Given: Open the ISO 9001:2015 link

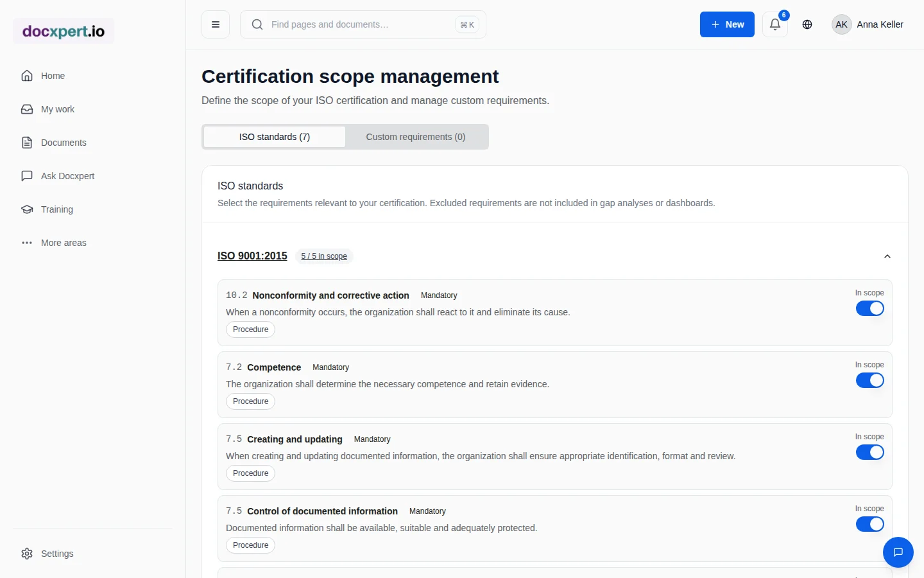Looking at the screenshot, I should point(252,256).
